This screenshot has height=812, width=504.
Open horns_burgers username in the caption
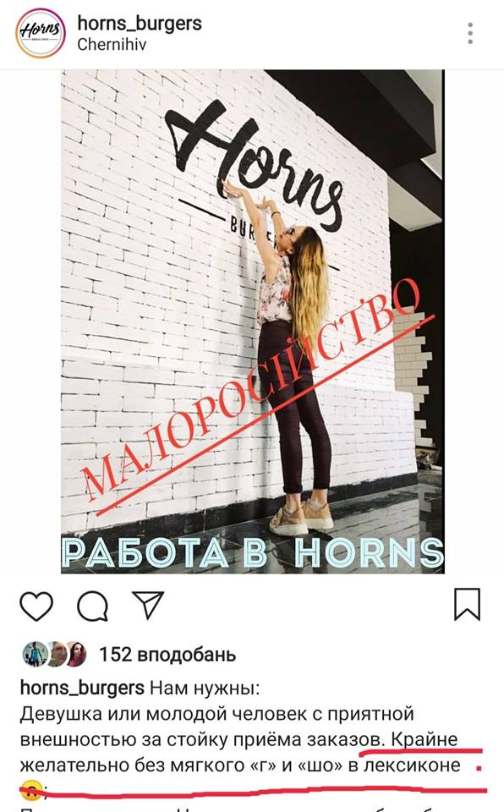82,689
